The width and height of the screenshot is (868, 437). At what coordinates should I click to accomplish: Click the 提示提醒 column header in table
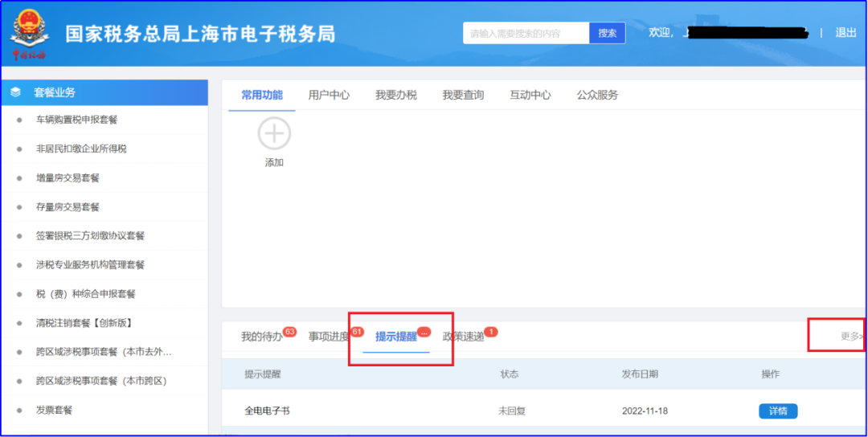(x=263, y=374)
